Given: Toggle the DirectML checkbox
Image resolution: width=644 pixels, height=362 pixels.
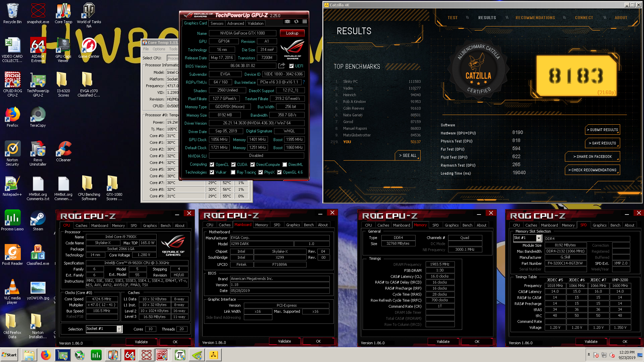Looking at the screenshot, I should point(285,165).
